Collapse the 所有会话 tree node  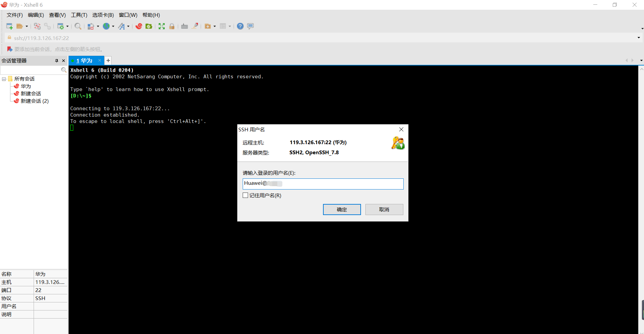(4, 79)
